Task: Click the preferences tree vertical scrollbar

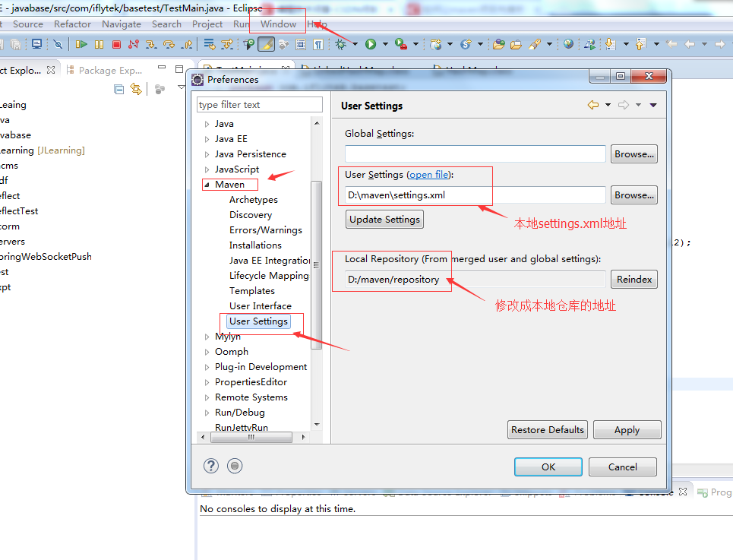Action: pyautogui.click(x=317, y=264)
